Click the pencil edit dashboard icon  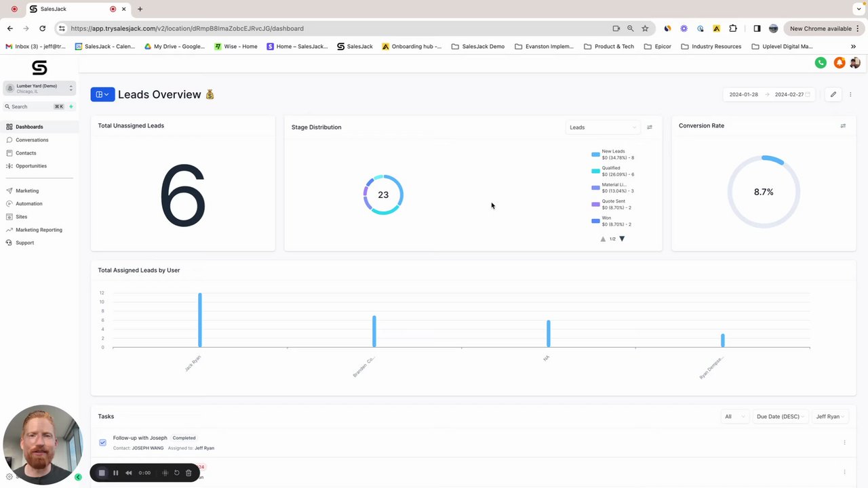833,94
